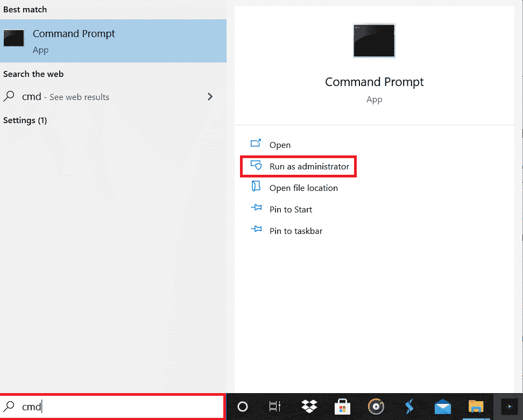Select the Command Prompt best match result
Screen dimensions: 523x420
click(113, 41)
